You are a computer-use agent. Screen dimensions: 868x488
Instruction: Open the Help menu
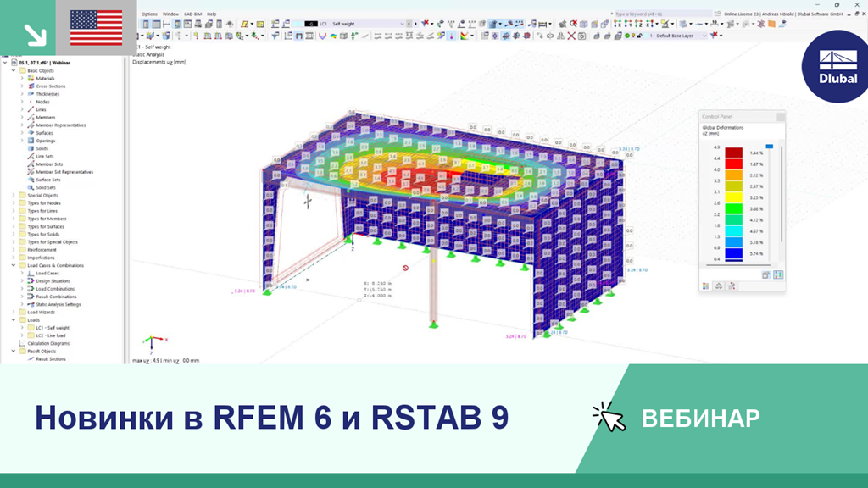[211, 14]
